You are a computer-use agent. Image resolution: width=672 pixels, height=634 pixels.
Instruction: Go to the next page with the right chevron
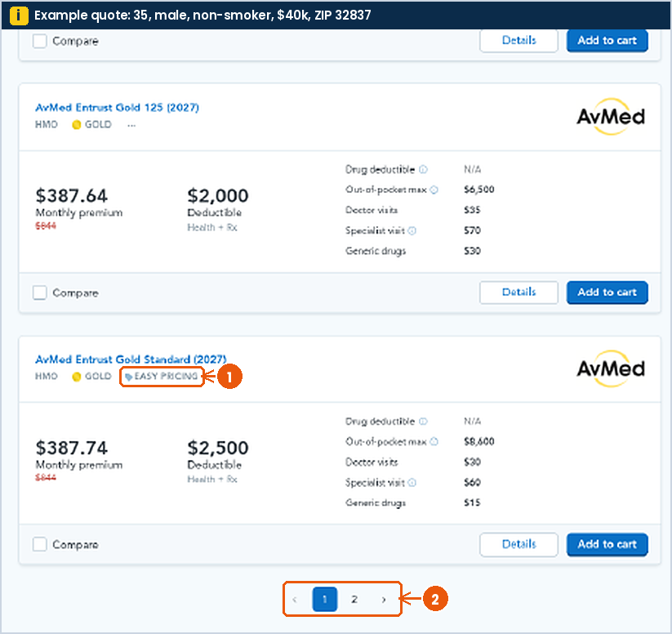384,599
